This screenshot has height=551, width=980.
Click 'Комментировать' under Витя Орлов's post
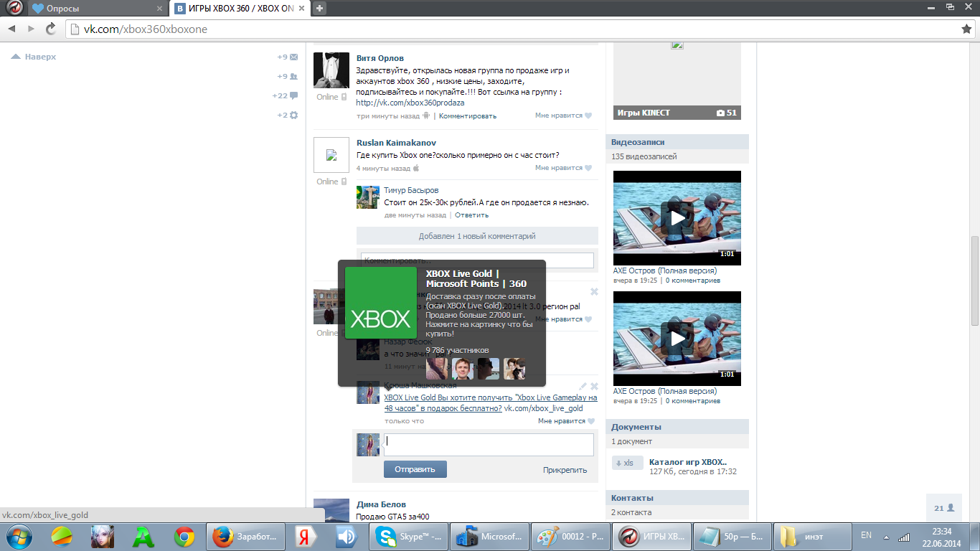(x=468, y=116)
